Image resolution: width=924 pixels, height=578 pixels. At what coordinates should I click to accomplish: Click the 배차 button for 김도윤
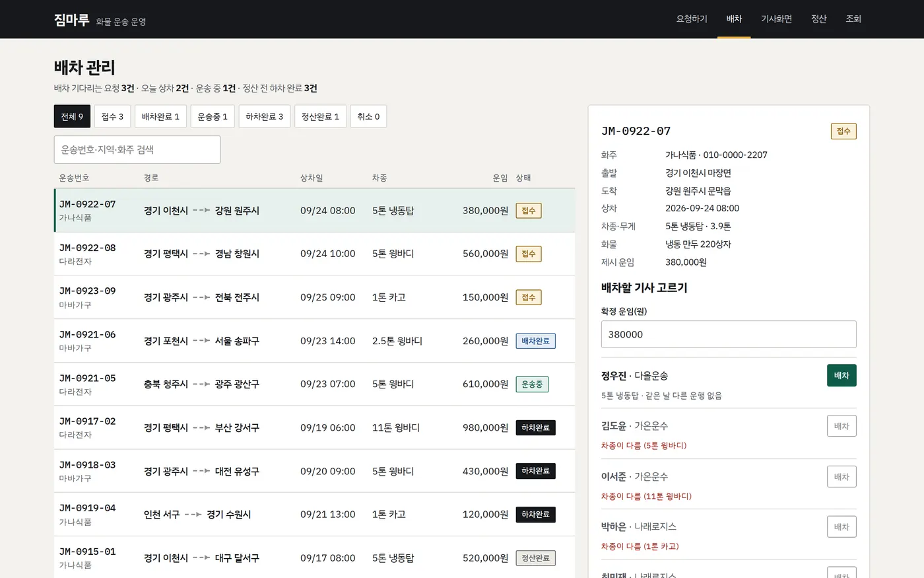pos(841,426)
